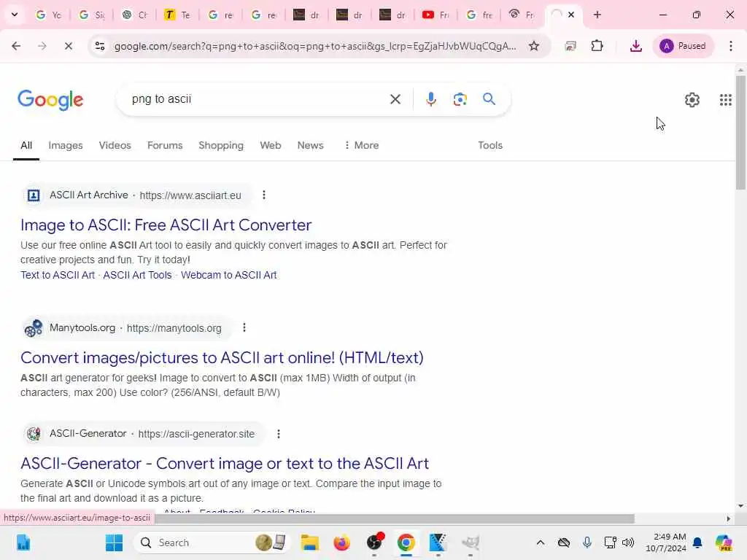The image size is (747, 560).
Task: Select the Shopping results tab
Action: tap(221, 145)
